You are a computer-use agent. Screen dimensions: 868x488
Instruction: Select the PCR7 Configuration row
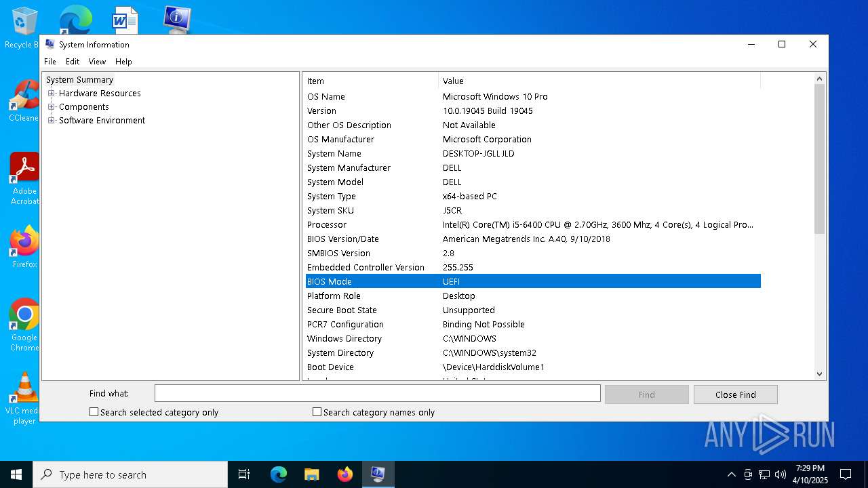tap(533, 324)
